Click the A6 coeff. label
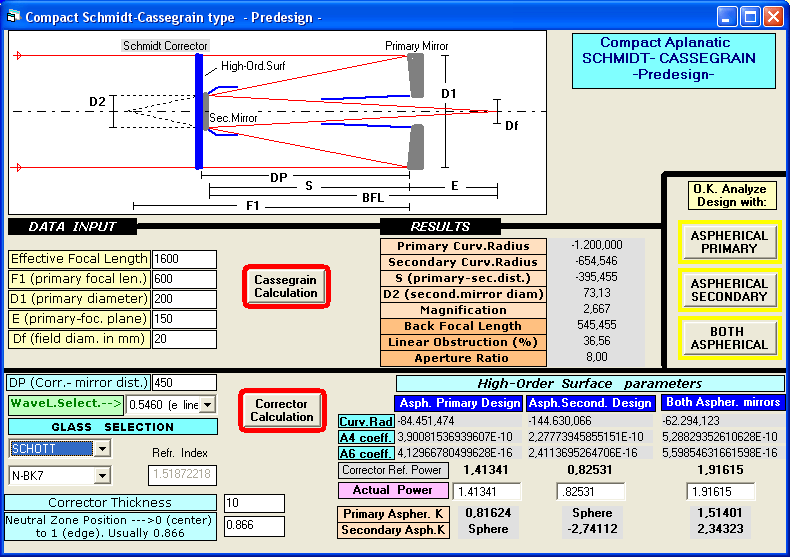The height and width of the screenshot is (557, 790). click(x=366, y=453)
